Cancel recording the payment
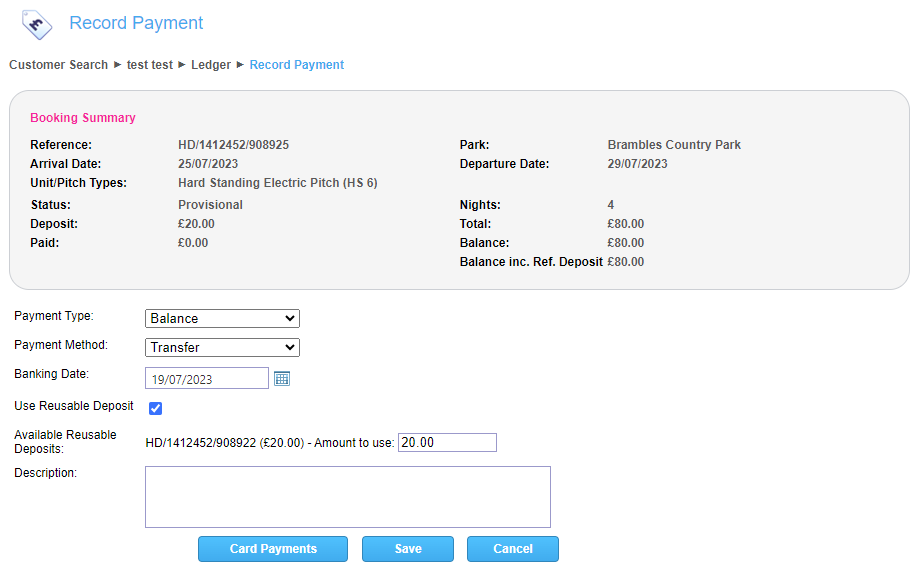Image resolution: width=914 pixels, height=580 pixels. [512, 549]
